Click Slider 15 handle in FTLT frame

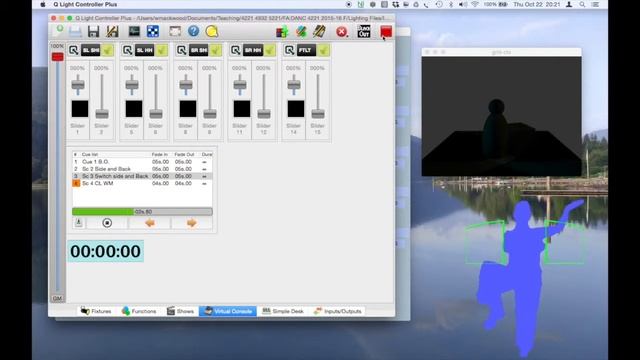click(318, 114)
